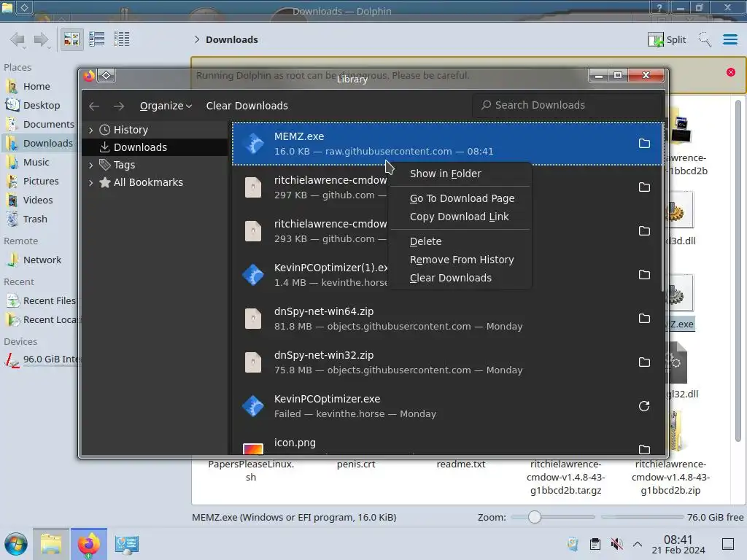Open Dolphin hamburger menu
Viewport: 747px width, 560px height.
pyautogui.click(x=729, y=39)
